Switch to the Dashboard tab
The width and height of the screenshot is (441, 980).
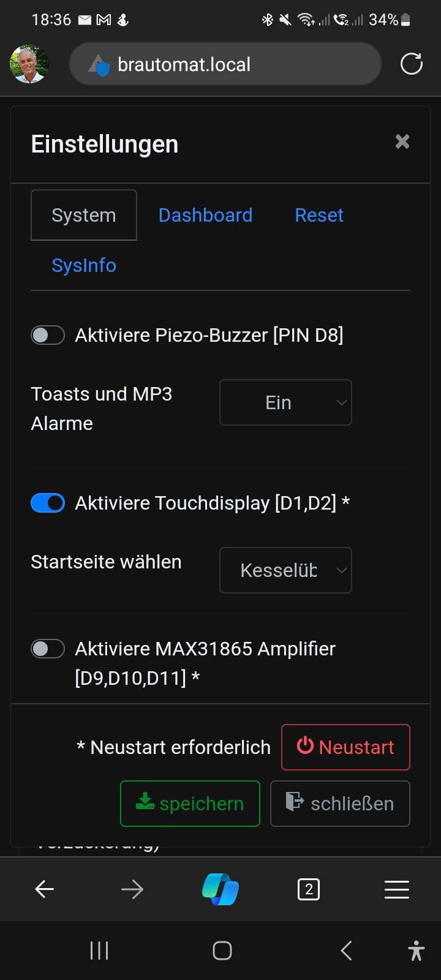(205, 215)
